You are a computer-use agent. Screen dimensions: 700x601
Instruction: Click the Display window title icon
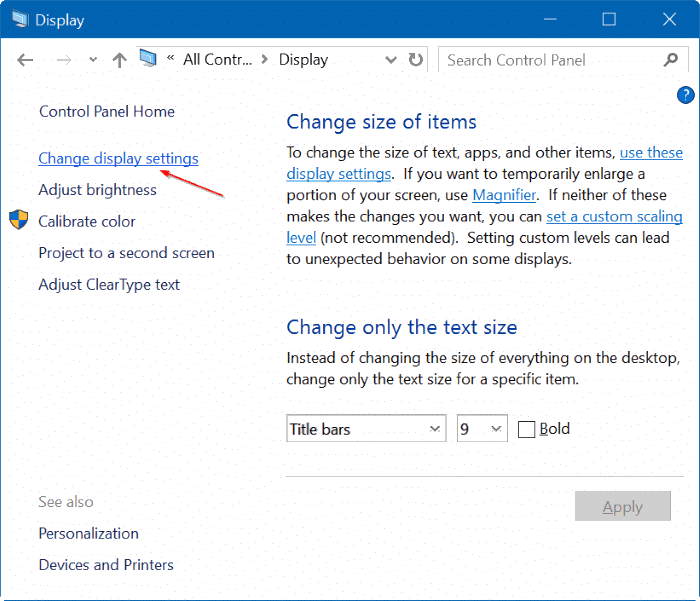[20, 19]
